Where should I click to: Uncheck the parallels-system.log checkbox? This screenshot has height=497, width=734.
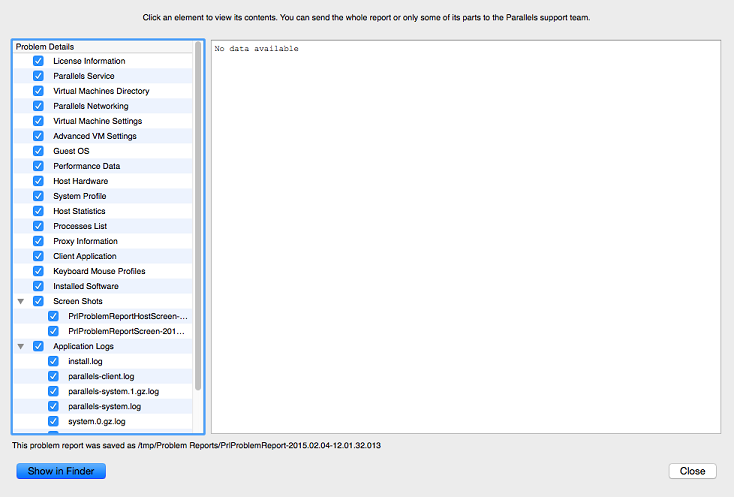click(x=53, y=406)
